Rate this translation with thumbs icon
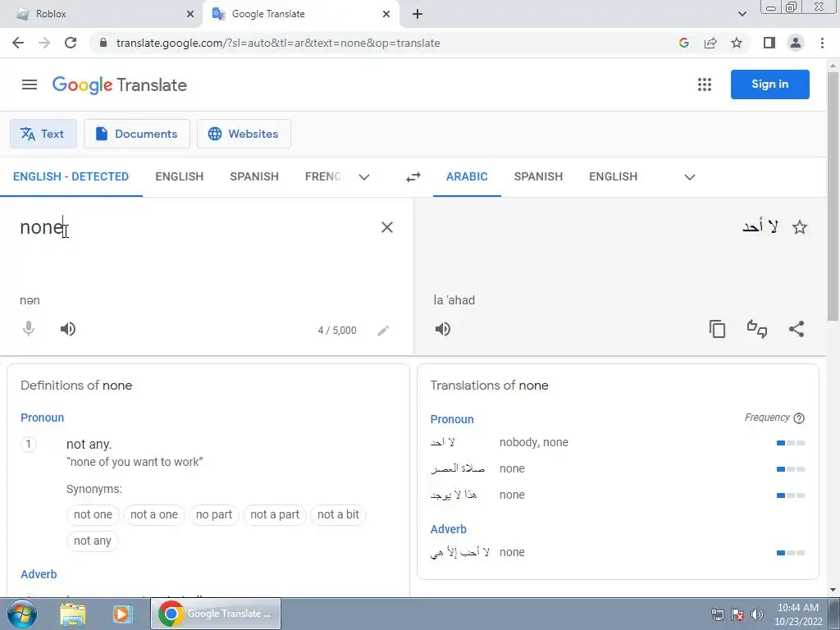Screen dimensions: 840x630 [x=757, y=329]
